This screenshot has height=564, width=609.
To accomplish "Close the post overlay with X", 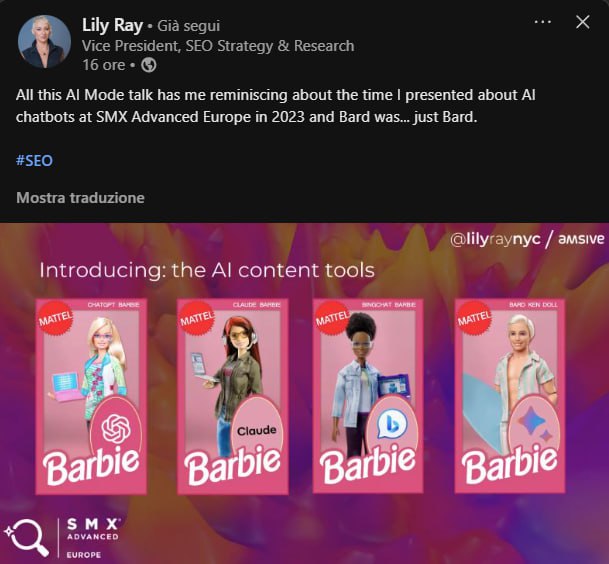I will tap(583, 22).
